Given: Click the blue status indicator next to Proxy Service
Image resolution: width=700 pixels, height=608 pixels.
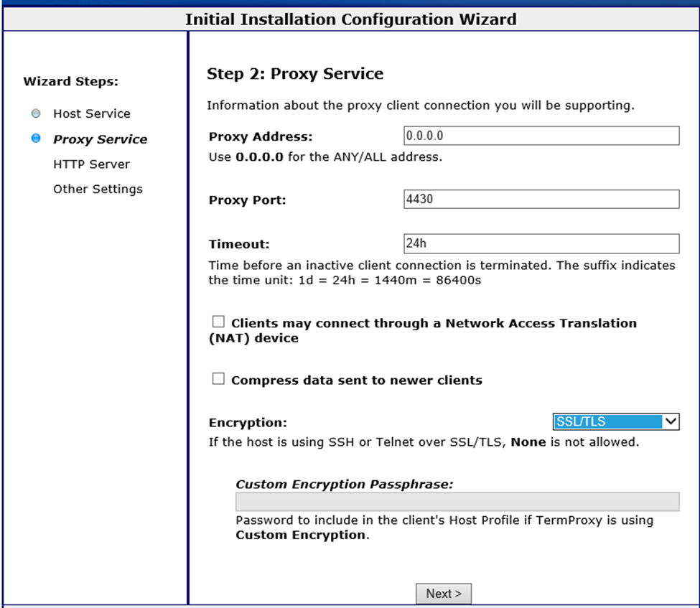Looking at the screenshot, I should tap(36, 139).
